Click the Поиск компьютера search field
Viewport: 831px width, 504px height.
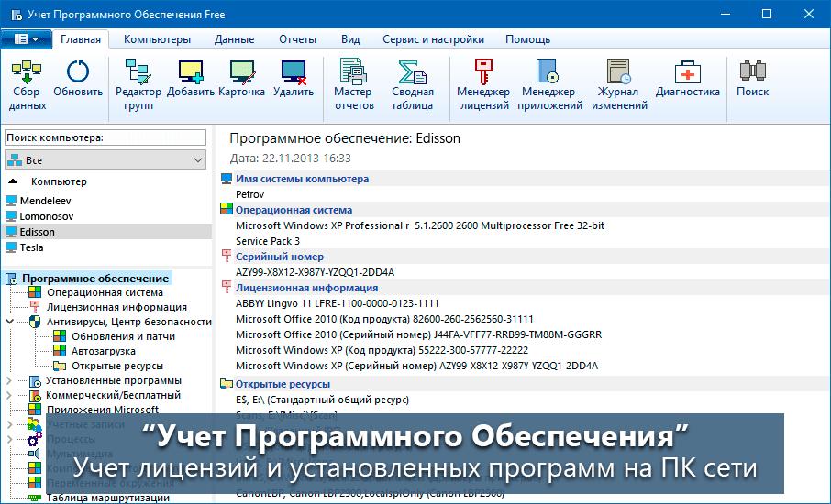pos(105,137)
